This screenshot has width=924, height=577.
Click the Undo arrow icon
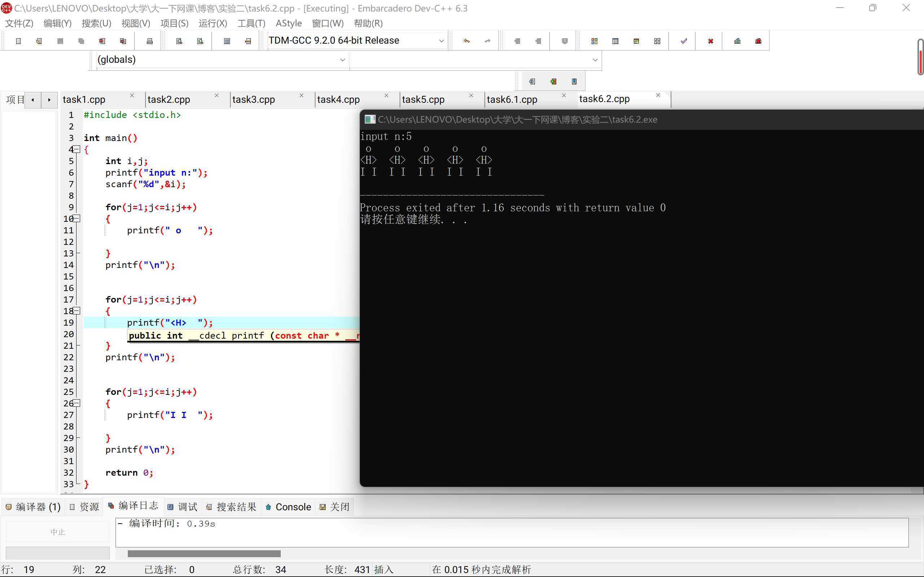point(467,41)
